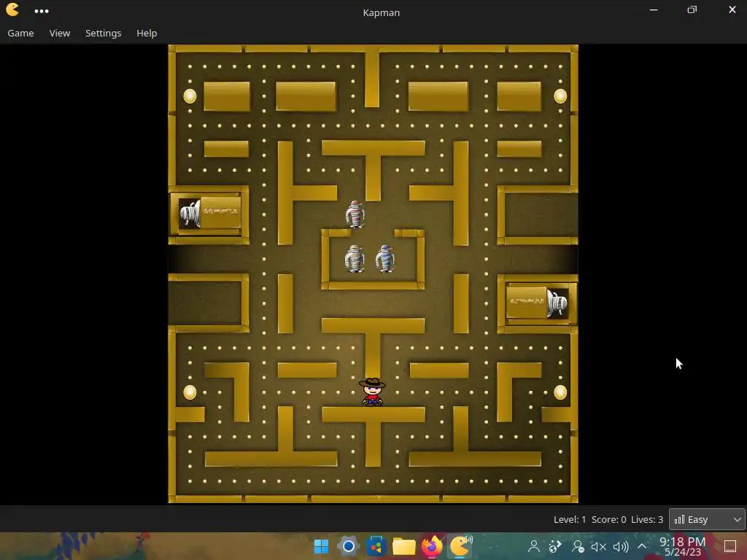Viewport: 747px width, 560px height.
Task: Click the person icon in system tray
Action: click(534, 547)
